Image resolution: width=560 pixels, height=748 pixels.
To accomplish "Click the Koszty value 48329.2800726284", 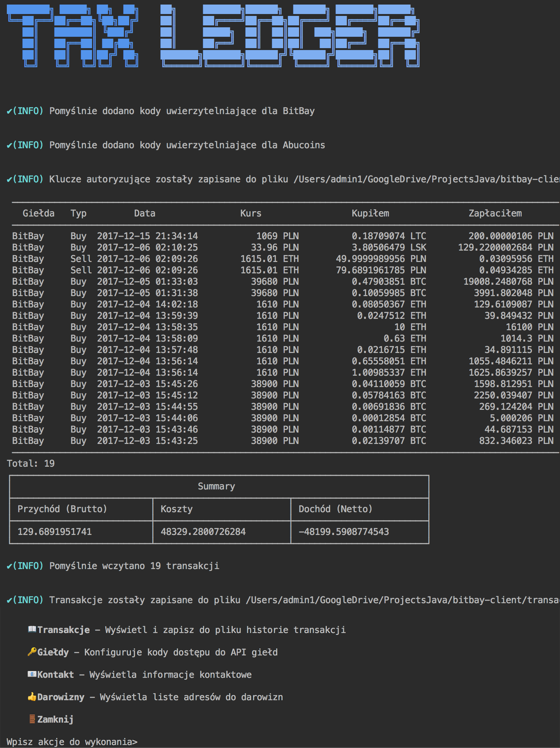I will 203,532.
